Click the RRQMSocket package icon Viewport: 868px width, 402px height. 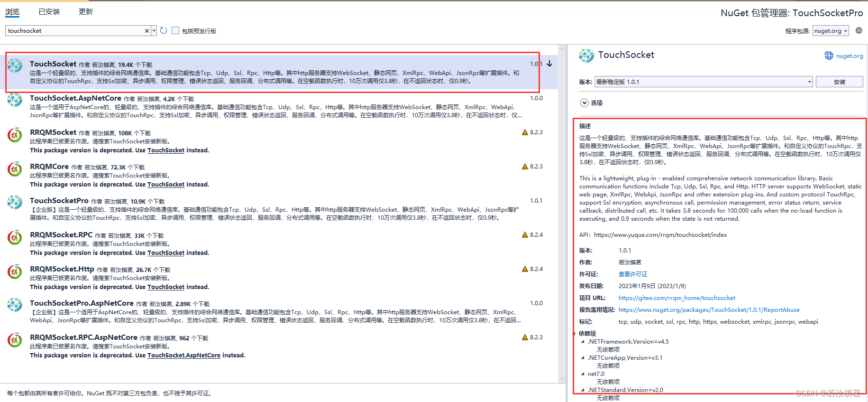[15, 135]
